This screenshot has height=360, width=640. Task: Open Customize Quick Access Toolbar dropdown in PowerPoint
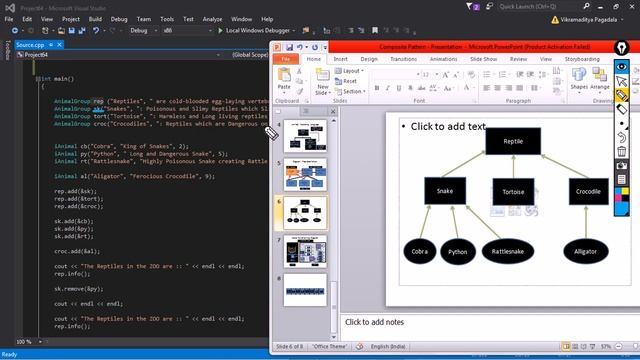tap(325, 48)
